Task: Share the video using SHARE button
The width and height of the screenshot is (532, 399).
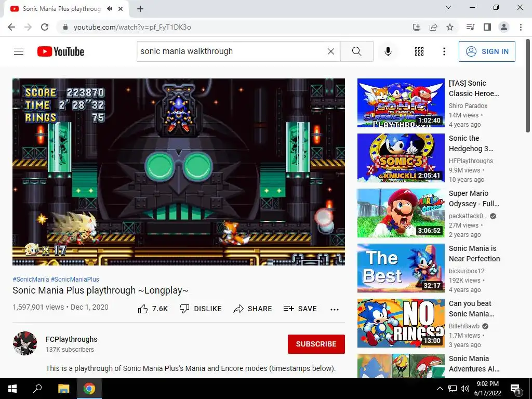Action: point(253,309)
